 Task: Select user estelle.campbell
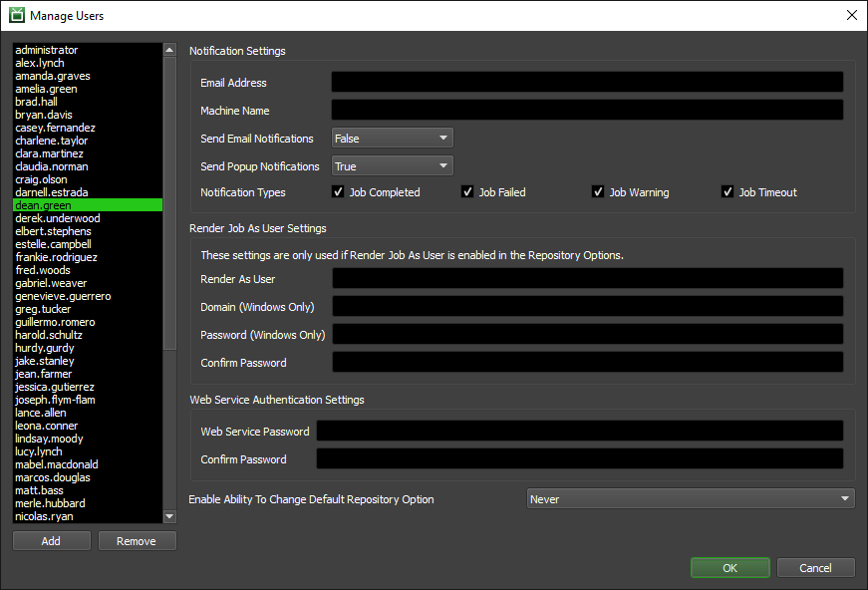coord(88,244)
